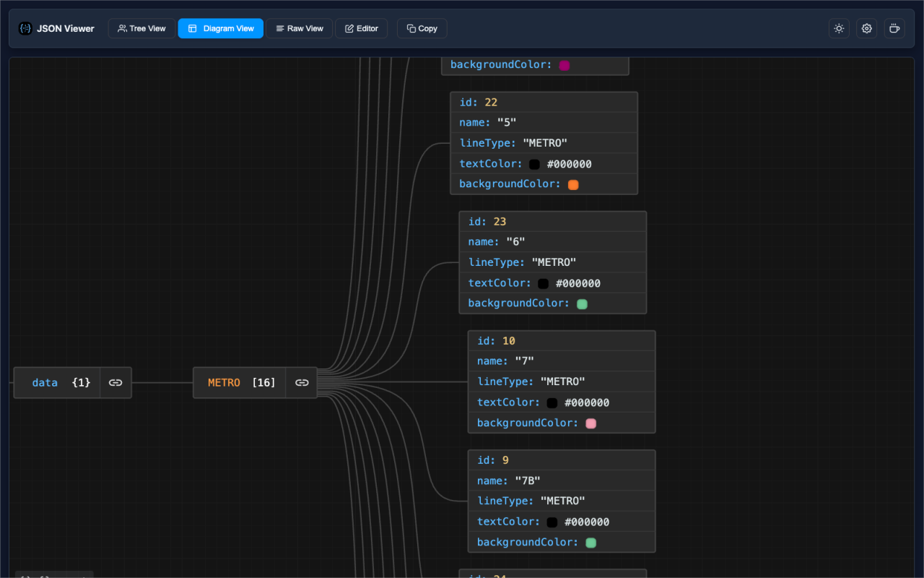Click pink backgroundColor swatch of id 10
924x578 pixels.
point(591,423)
